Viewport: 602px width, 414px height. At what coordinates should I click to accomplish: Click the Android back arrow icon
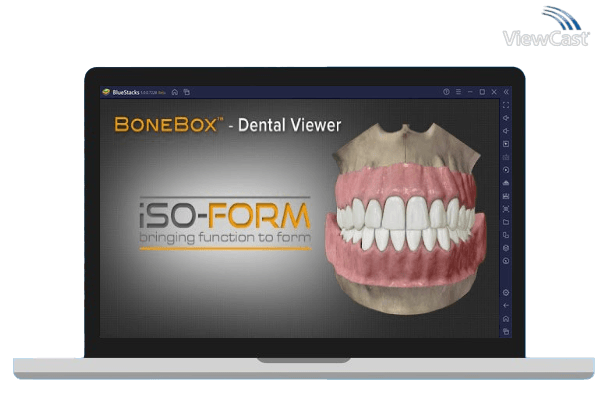506,306
